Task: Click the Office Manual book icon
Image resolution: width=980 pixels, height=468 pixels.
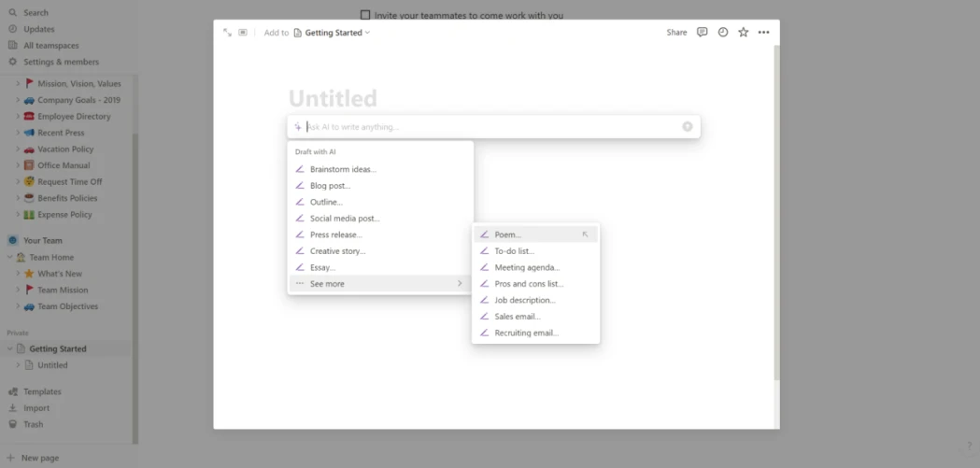Action: tap(29, 165)
